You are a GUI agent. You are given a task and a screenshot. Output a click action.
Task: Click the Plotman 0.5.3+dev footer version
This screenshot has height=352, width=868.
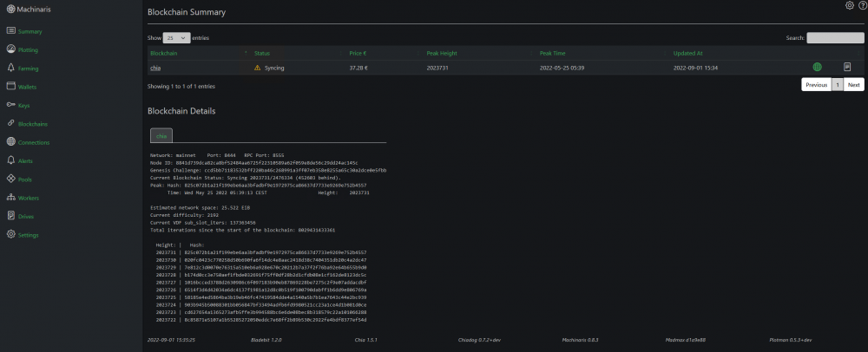791,340
